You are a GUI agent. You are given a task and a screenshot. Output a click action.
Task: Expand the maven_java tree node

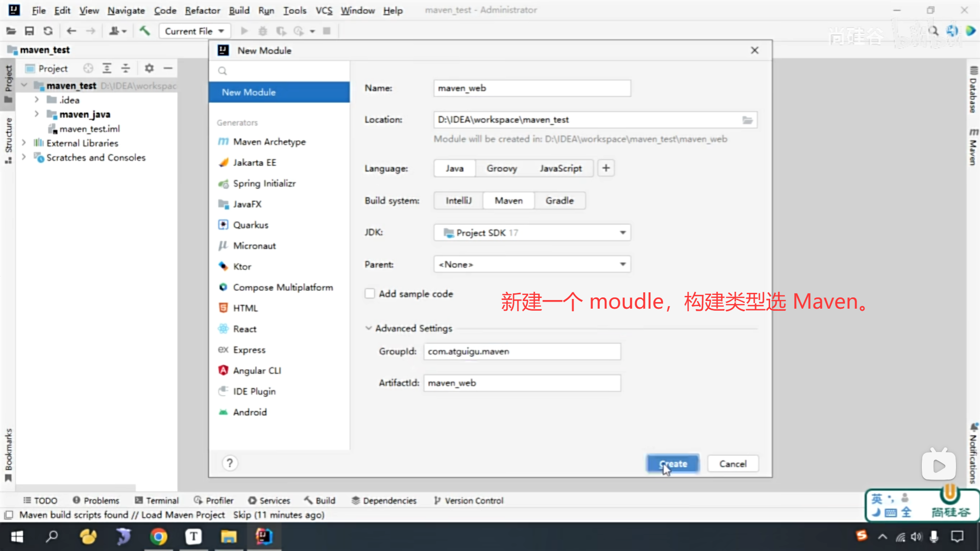click(36, 114)
